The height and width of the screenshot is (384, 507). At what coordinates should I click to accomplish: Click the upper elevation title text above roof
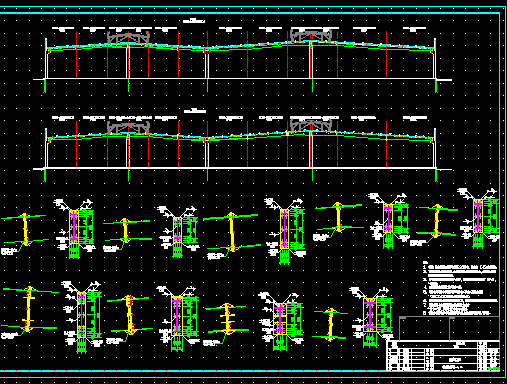(194, 21)
